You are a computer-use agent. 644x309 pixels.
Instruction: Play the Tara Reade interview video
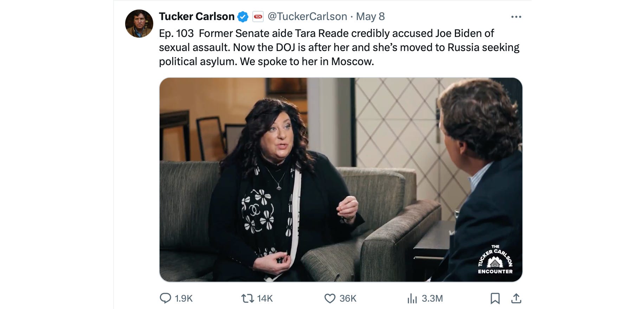tap(341, 179)
